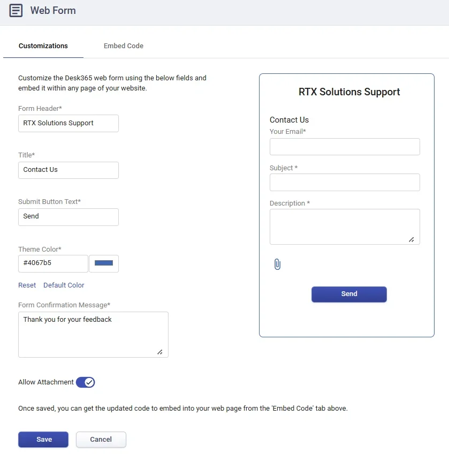Click the 'Title*' field label

pyautogui.click(x=26, y=155)
